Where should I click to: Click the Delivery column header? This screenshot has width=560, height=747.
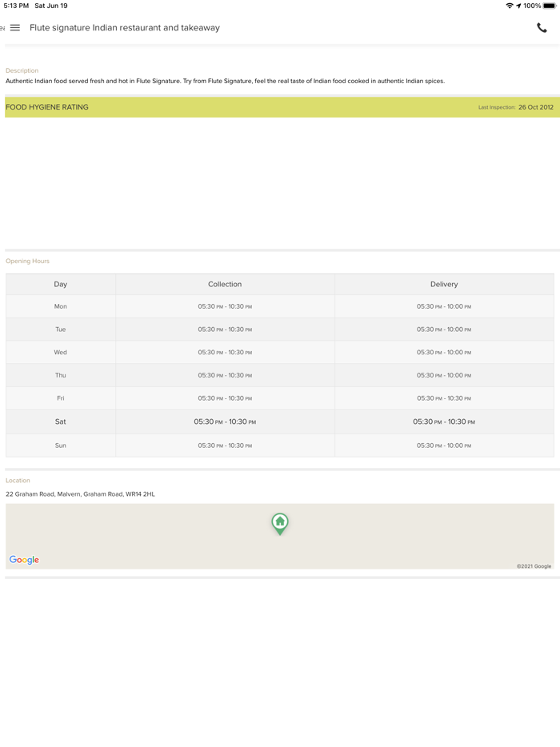pyautogui.click(x=444, y=284)
